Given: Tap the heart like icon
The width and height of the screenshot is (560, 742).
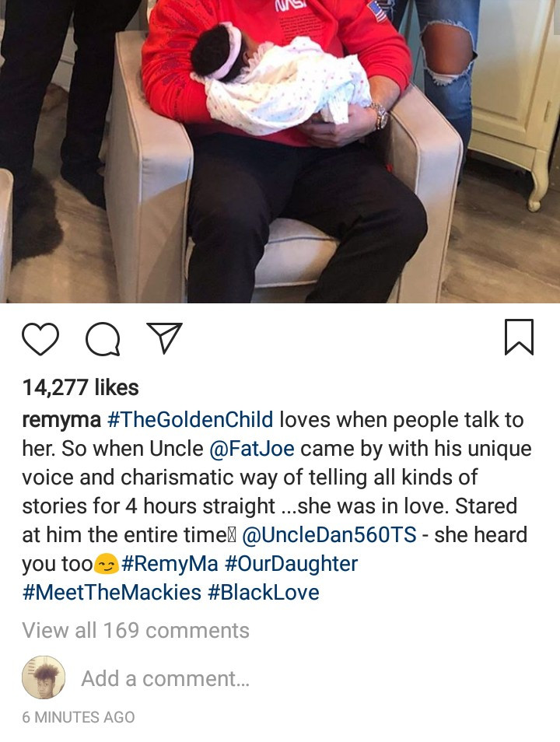Looking at the screenshot, I should [x=40, y=338].
